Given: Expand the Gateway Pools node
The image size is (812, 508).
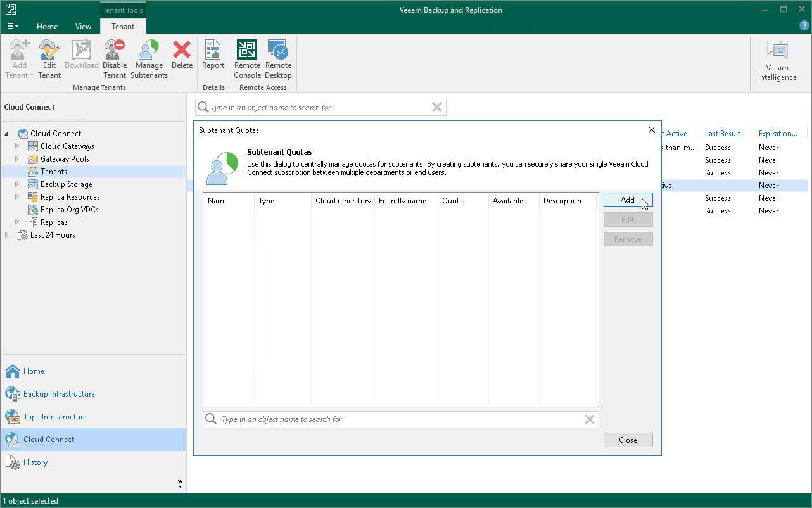Looking at the screenshot, I should tap(17, 159).
